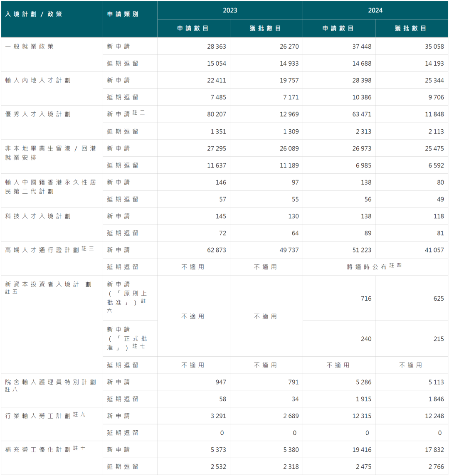The height and width of the screenshot is (476, 449).
Task: Click the 輸入內地人才計劃 row label
Action: (38, 80)
